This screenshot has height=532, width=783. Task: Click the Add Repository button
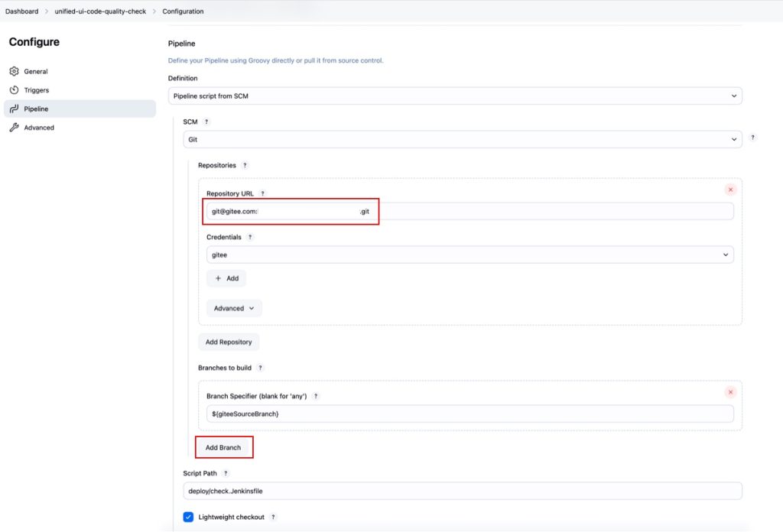click(228, 342)
